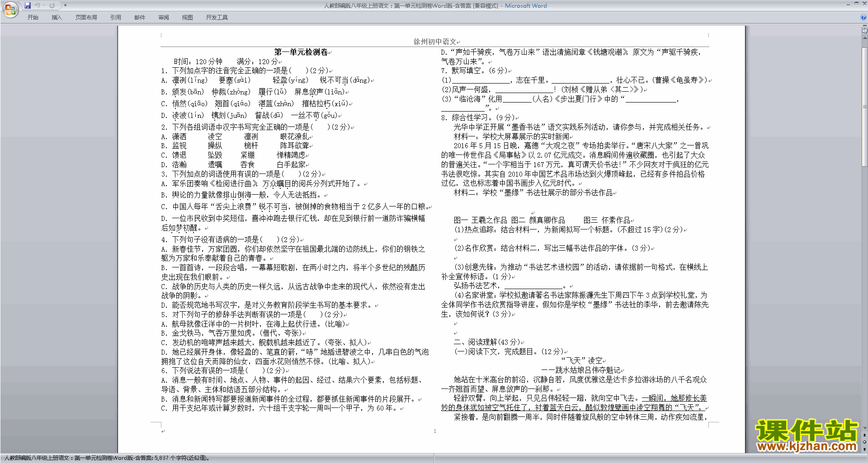Click Next Page double-down arrow

point(865,449)
